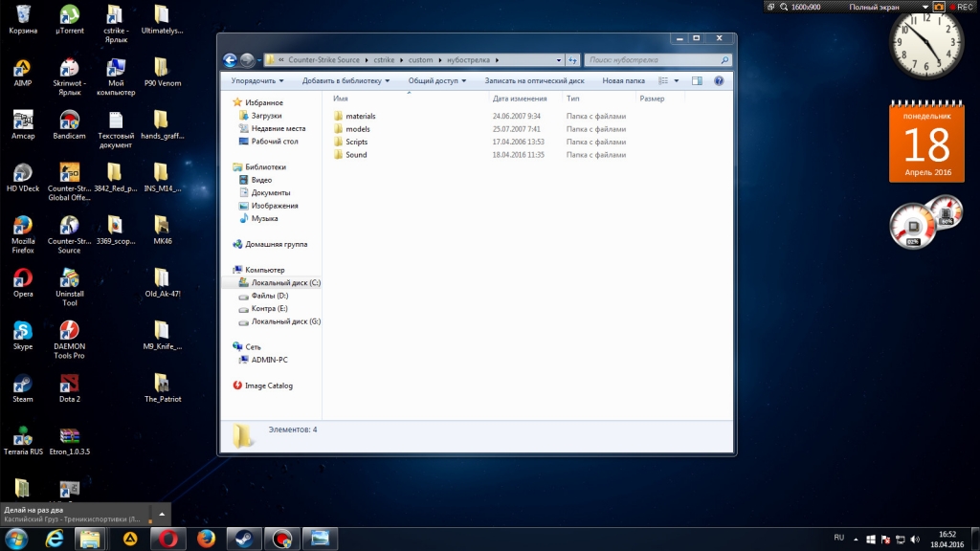
Task: Open the Explorer help question mark icon
Action: (719, 81)
